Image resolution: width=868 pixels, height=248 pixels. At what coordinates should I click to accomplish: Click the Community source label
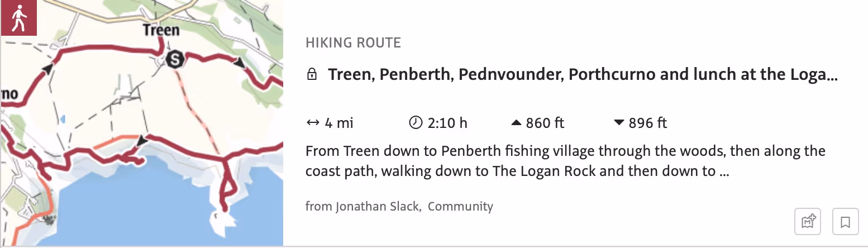point(460,207)
